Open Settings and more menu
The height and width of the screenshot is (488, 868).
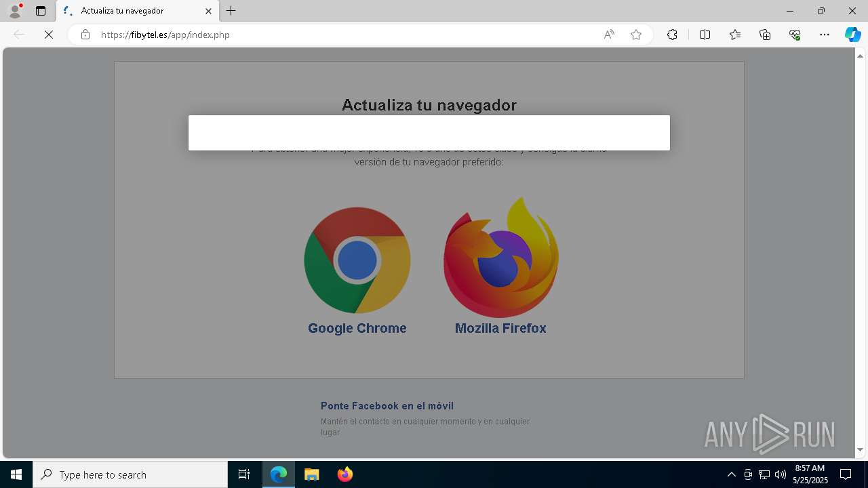pyautogui.click(x=825, y=35)
